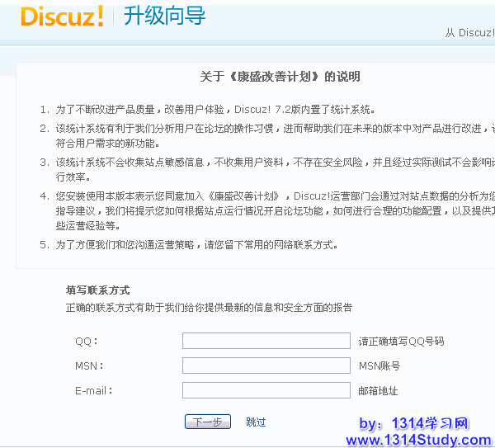The width and height of the screenshot is (495, 448).
Task: Click the QQ number input field
Action: click(266, 341)
